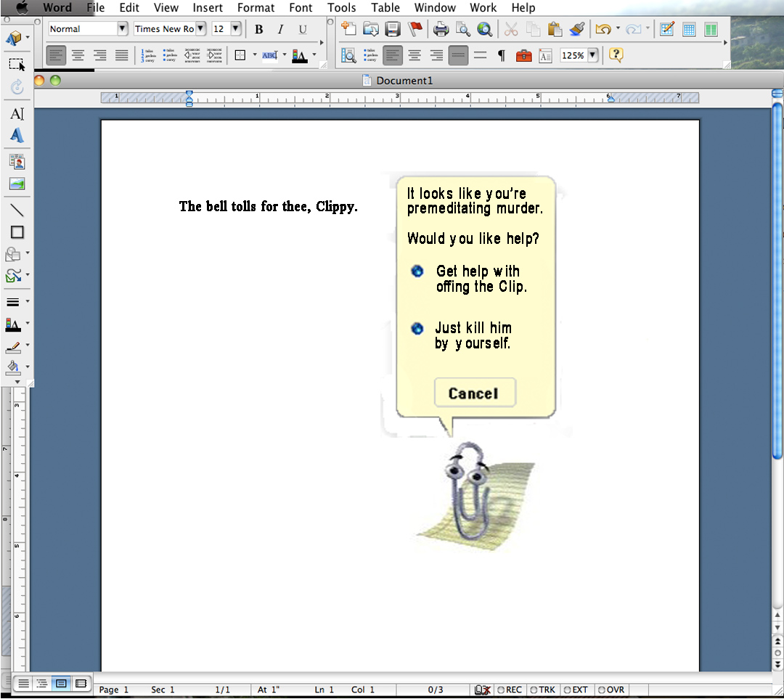
Task: Switch to Outline view button at bottom left
Action: coord(42,683)
